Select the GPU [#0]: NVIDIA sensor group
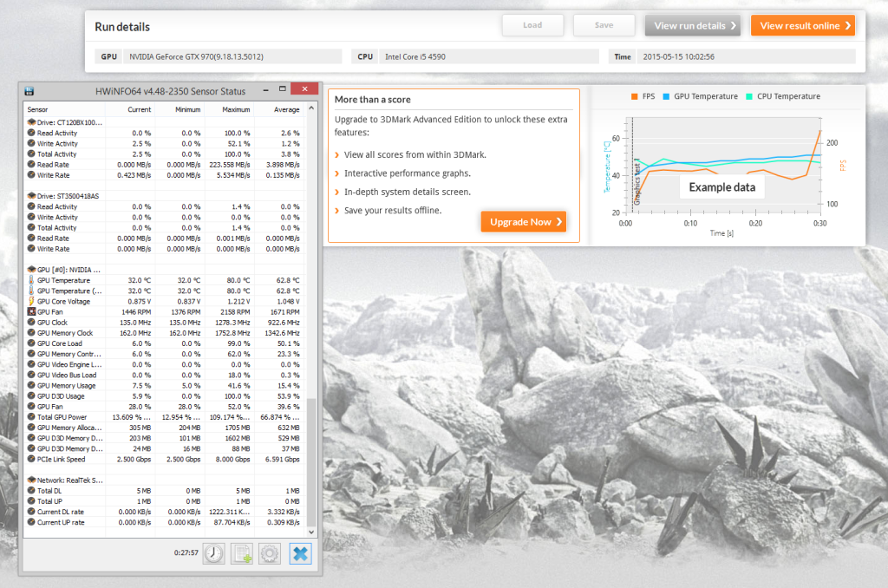This screenshot has width=888, height=588. 65,270
